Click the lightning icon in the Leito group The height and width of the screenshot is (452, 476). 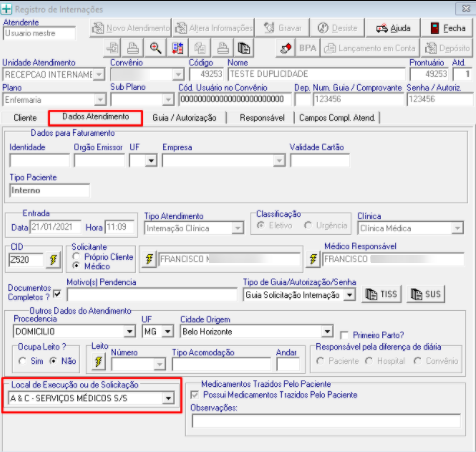coord(99,361)
